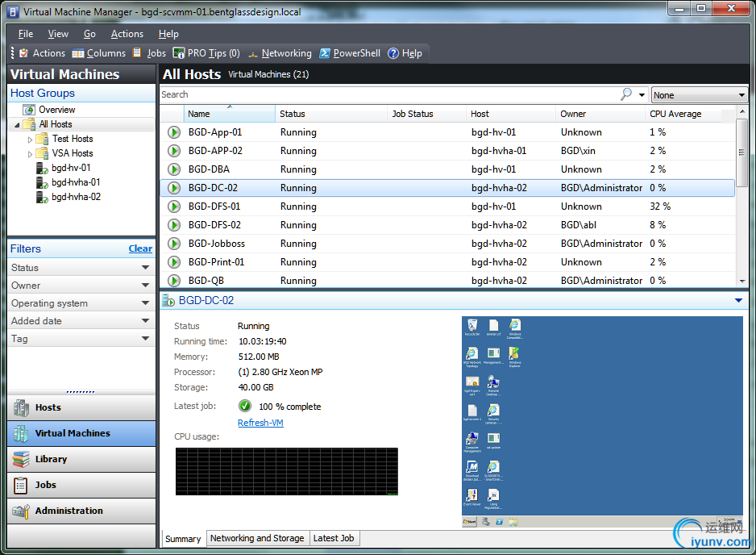The height and width of the screenshot is (555, 756).
Task: Click the Actions toolbar icon
Action: pos(23,53)
